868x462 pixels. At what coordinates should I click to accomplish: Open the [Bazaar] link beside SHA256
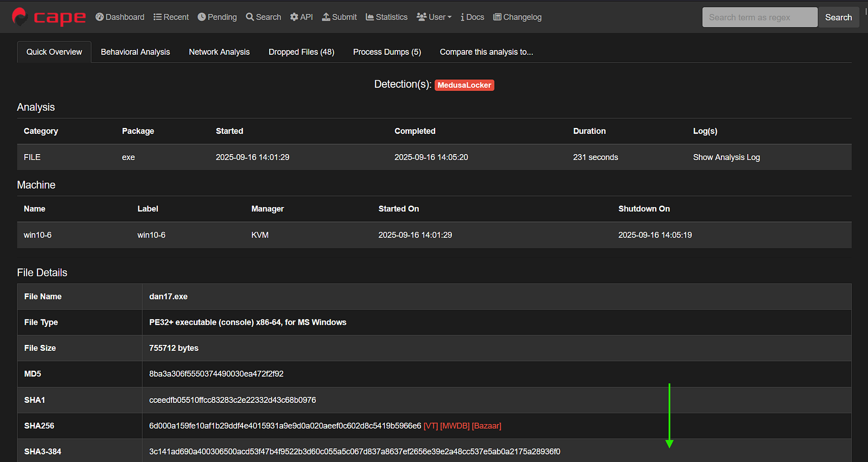tap(487, 426)
